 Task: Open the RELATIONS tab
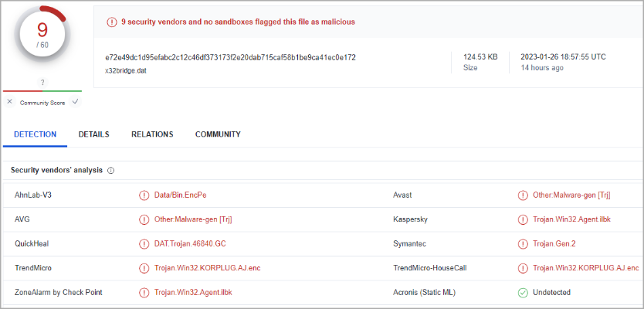click(x=152, y=134)
